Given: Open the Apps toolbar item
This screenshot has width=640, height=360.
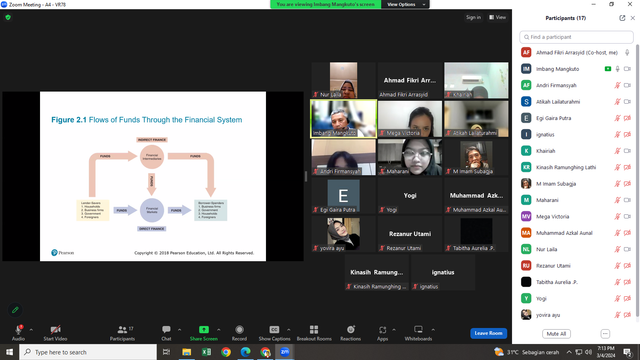Looking at the screenshot, I should point(382,333).
